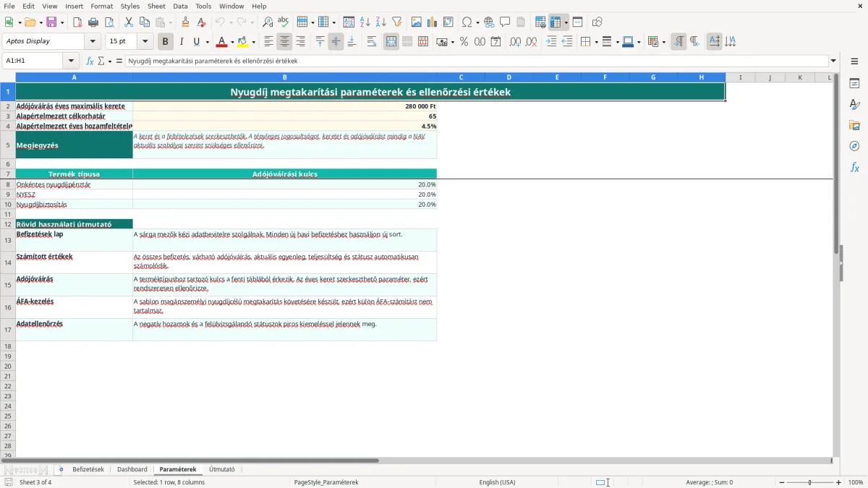Image resolution: width=868 pixels, height=488 pixels.
Task: Click the Format as Percent icon
Action: coord(464,41)
